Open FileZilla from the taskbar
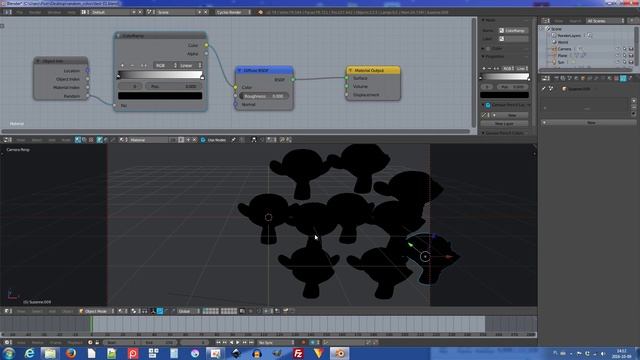 click(298, 353)
